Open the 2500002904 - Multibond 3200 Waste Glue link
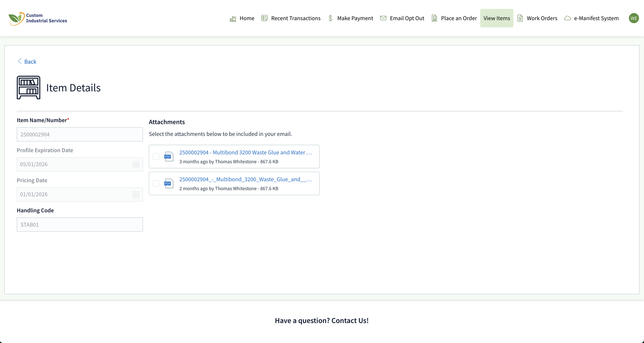The width and height of the screenshot is (644, 343). (x=245, y=152)
